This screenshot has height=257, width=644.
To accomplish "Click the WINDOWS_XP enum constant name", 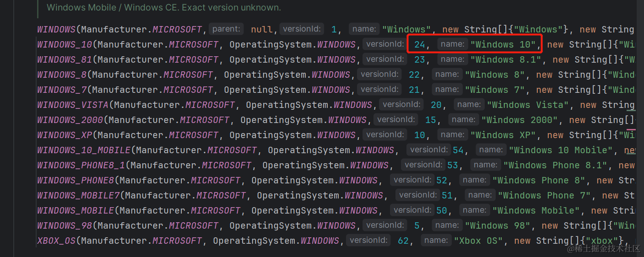I will [65, 135].
